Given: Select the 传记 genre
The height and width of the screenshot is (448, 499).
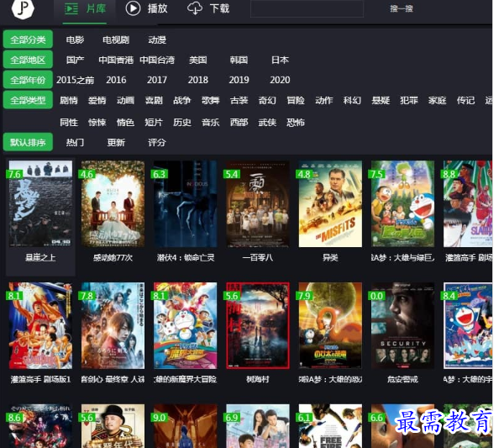Looking at the screenshot, I should tap(465, 100).
